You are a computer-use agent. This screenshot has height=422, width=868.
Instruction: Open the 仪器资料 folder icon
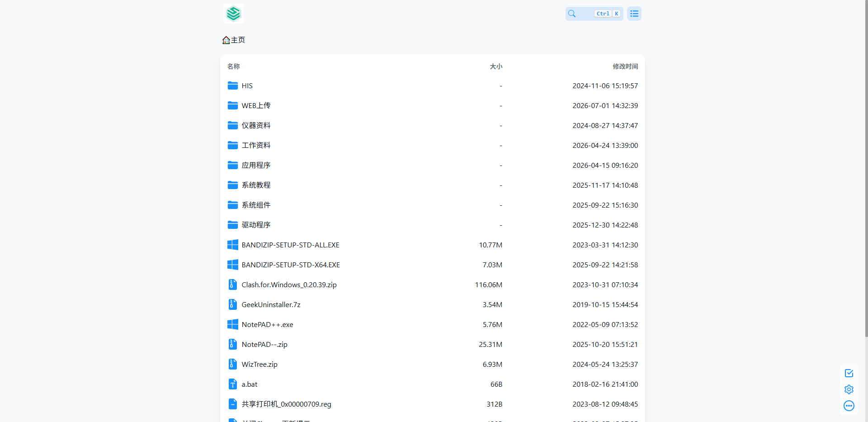tap(232, 125)
